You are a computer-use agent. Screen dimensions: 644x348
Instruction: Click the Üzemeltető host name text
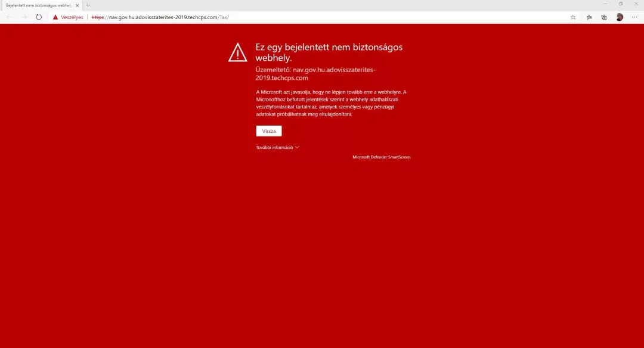(x=315, y=74)
